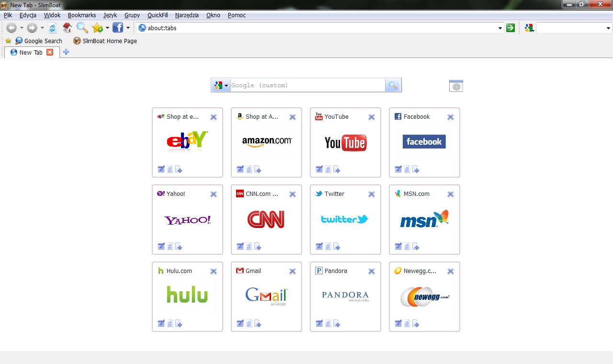Open the Widok menu

pos(52,15)
